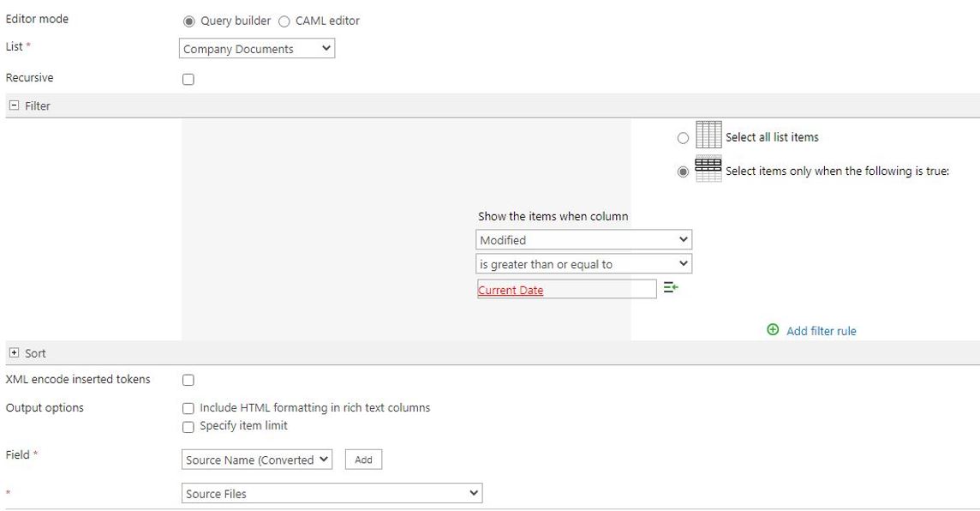Click the green plus icon for adding filter rules
Image resolution: width=980 pixels, height=511 pixels.
[772, 330]
